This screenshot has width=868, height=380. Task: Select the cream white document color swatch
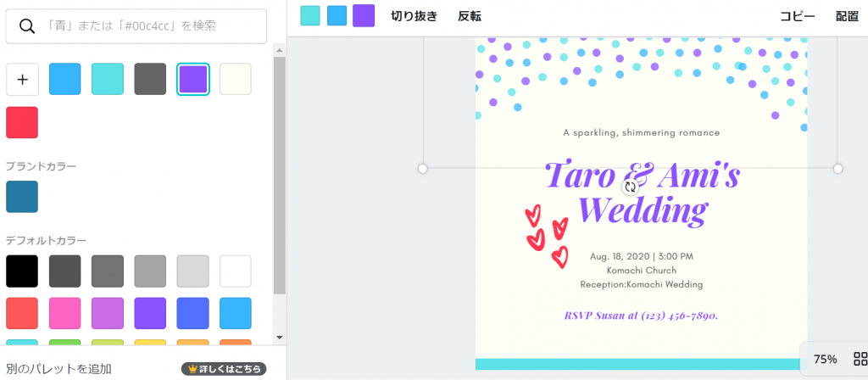[236, 79]
